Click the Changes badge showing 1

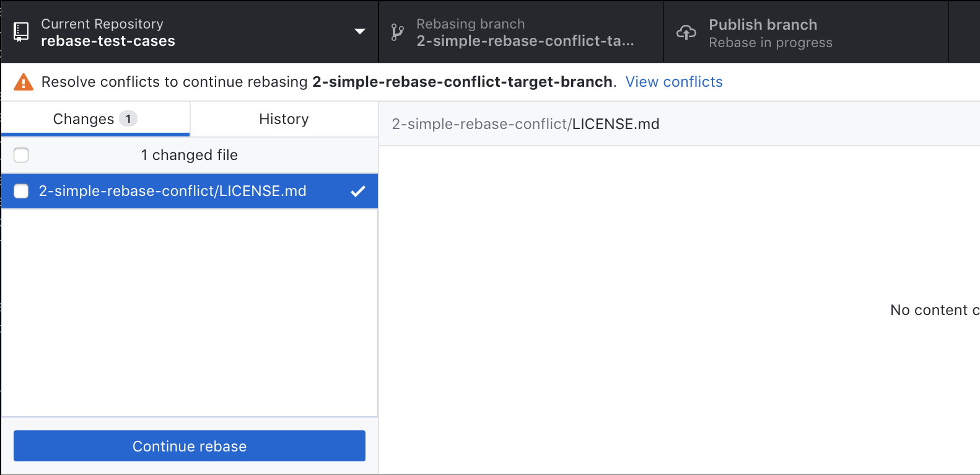[129, 118]
